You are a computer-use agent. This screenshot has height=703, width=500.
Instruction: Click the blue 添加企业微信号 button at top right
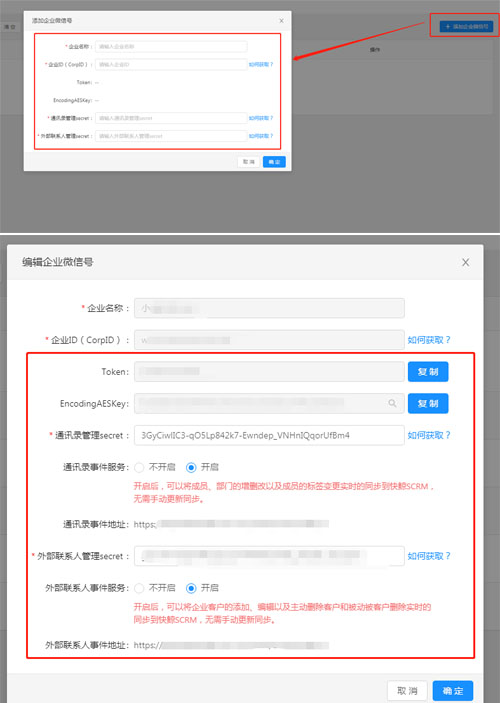tap(466, 26)
